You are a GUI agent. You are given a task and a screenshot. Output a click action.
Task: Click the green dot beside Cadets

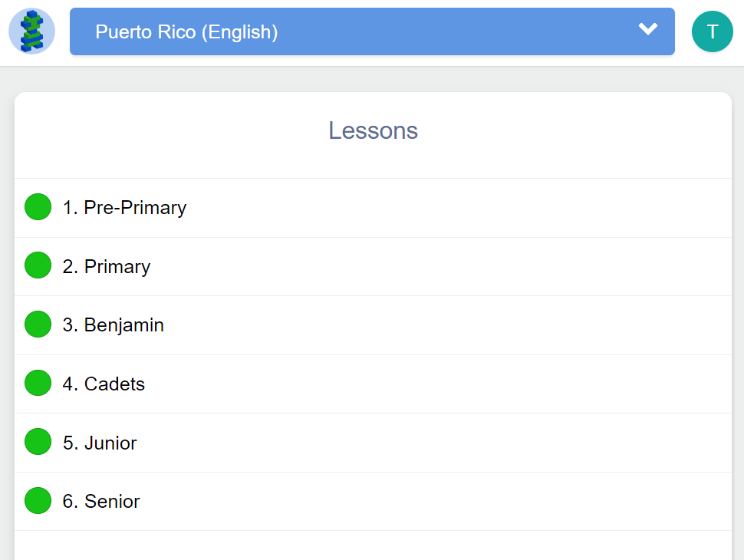[38, 383]
